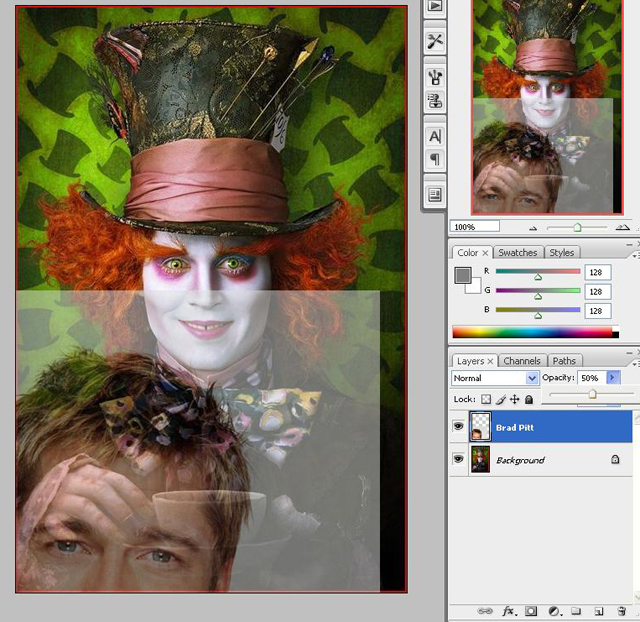Toggle lock image pixels (brush icon)

pos(501,399)
